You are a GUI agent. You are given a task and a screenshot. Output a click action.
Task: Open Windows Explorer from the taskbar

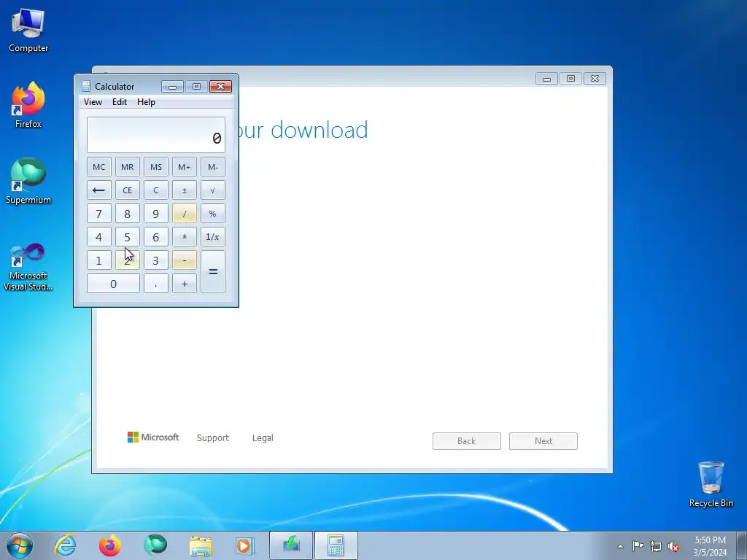201,545
